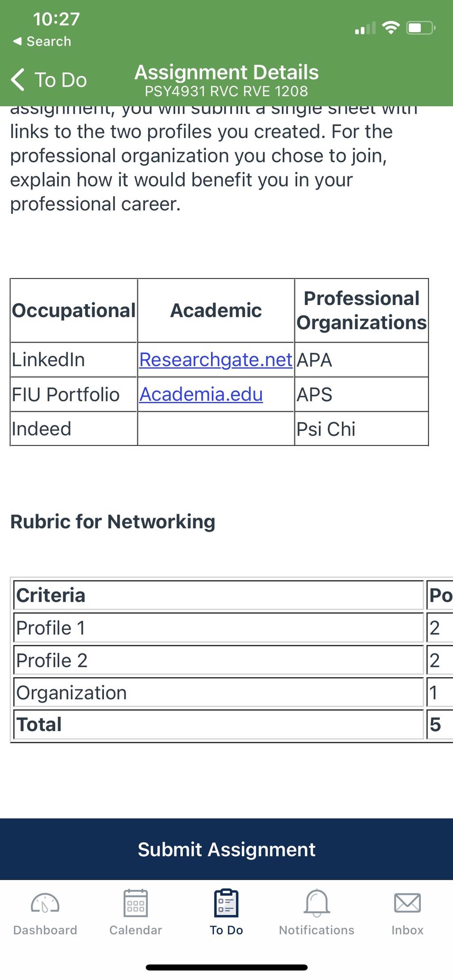Image resolution: width=453 pixels, height=980 pixels.
Task: Tap the Assignment Details title
Action: tap(226, 72)
